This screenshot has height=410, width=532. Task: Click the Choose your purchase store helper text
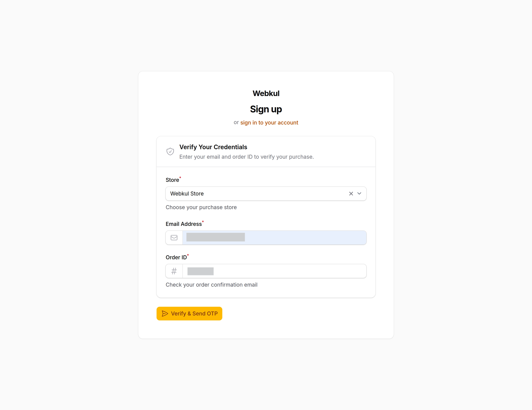201,207
